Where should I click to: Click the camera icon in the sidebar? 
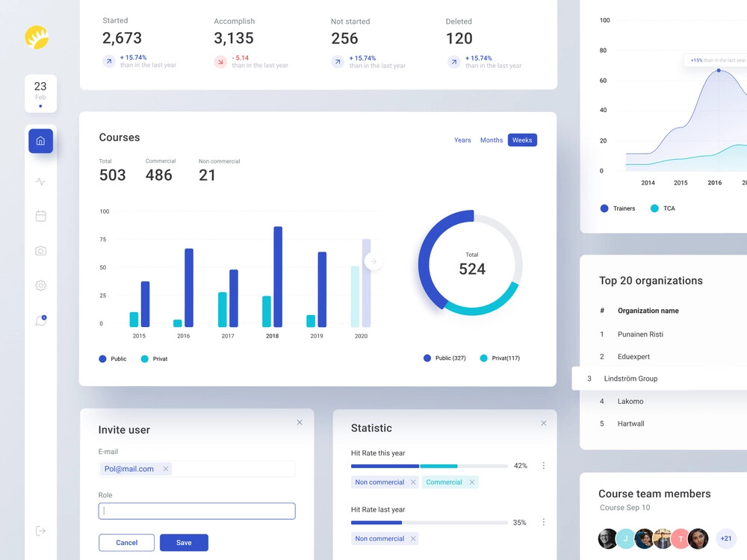coord(40,251)
